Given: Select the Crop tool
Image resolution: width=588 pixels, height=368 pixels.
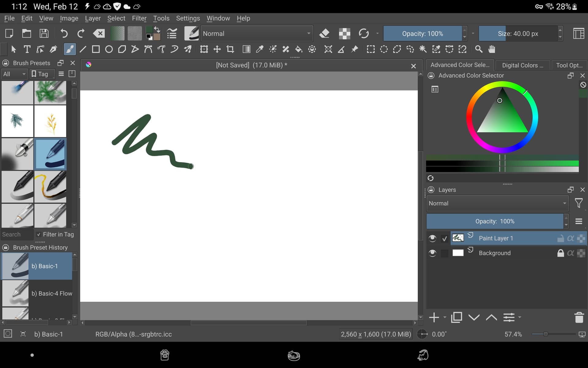Looking at the screenshot, I should 231,49.
